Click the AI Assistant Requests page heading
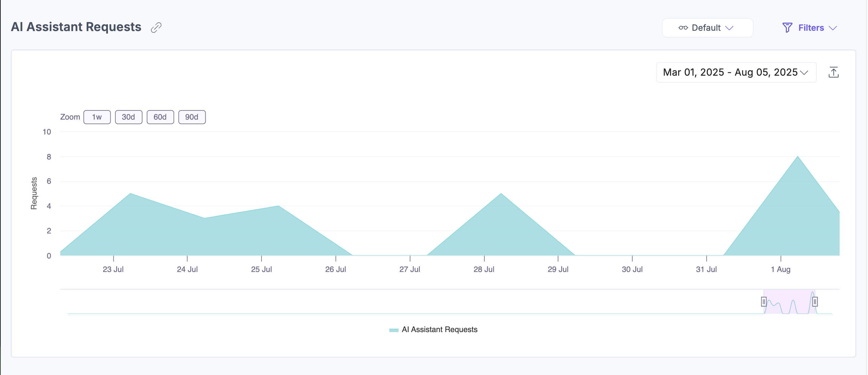This screenshot has height=375, width=868. coord(76,27)
